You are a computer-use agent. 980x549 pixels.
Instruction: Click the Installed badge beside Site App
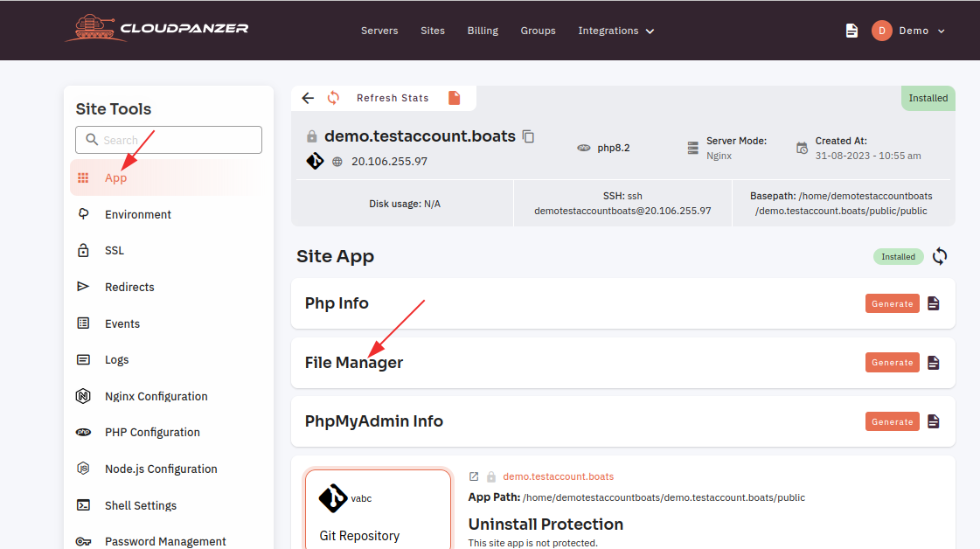(x=898, y=256)
